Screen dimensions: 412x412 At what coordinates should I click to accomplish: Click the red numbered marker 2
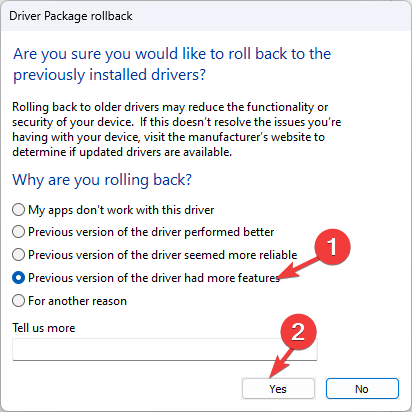point(298,332)
